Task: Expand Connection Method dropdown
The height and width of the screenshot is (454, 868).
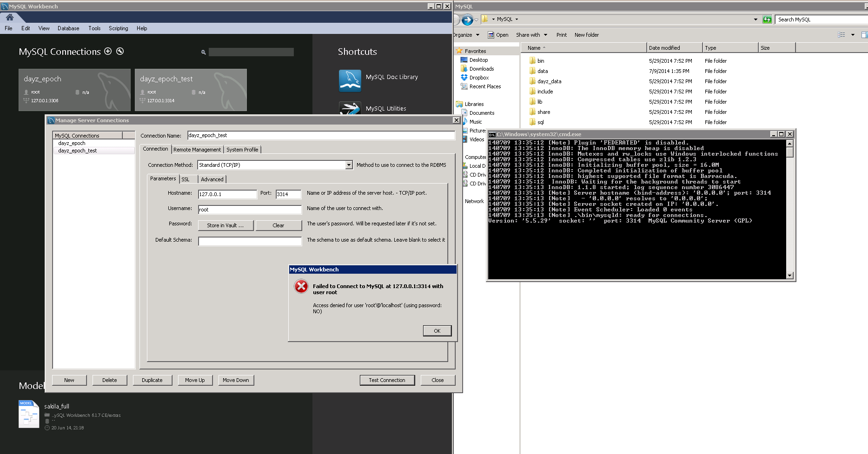Action: click(x=349, y=165)
